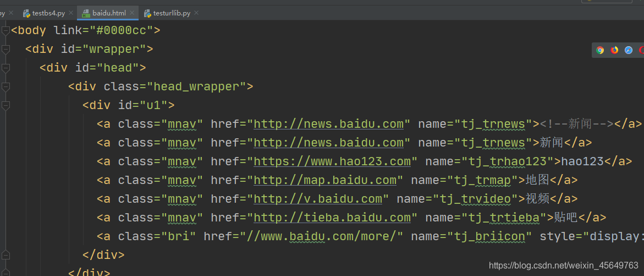Close the baidu.html tab
Image resolution: width=644 pixels, height=276 pixels.
tap(132, 13)
